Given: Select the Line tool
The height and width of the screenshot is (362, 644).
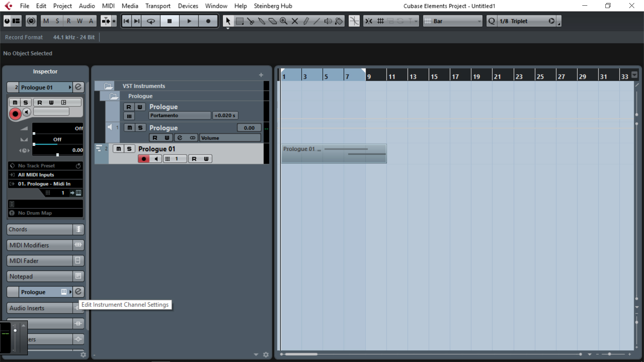Looking at the screenshot, I should click(317, 21).
